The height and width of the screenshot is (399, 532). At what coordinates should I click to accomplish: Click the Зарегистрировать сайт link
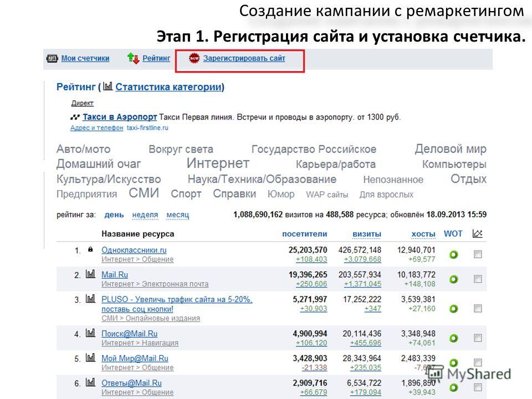(x=244, y=58)
